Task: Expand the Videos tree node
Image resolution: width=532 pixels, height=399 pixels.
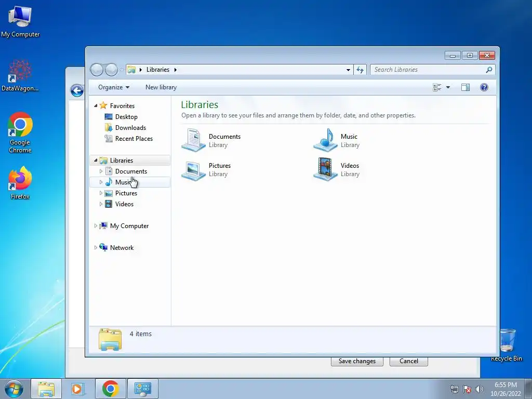Action: pyautogui.click(x=101, y=204)
